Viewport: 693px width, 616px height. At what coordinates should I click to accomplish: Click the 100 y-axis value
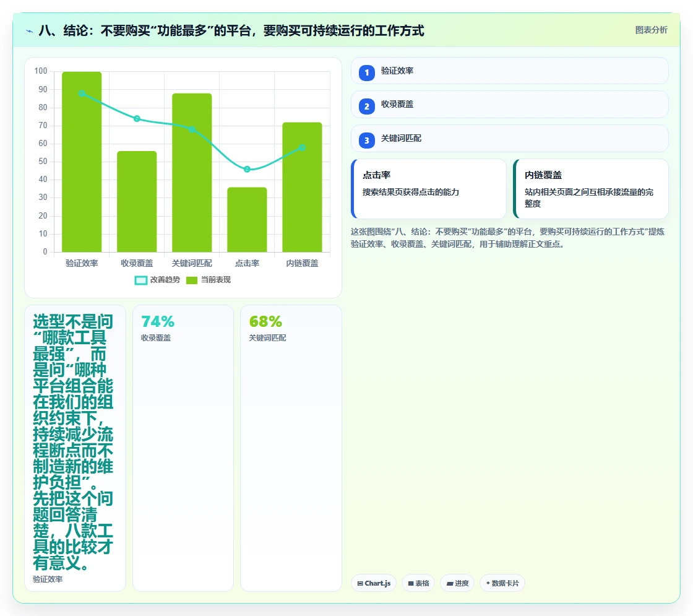(x=41, y=71)
